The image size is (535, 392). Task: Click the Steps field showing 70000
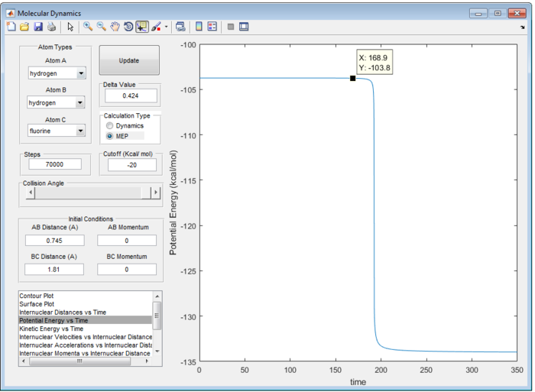55,164
